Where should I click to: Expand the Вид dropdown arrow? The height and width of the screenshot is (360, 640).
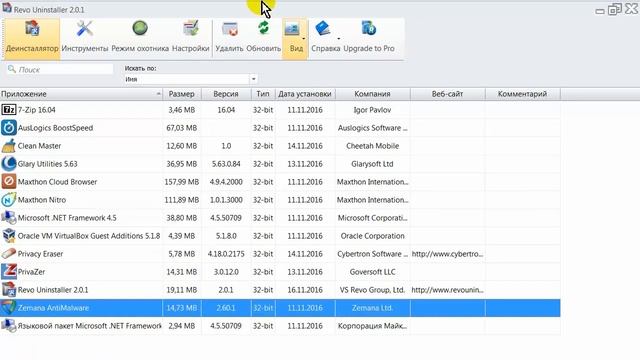tap(304, 39)
